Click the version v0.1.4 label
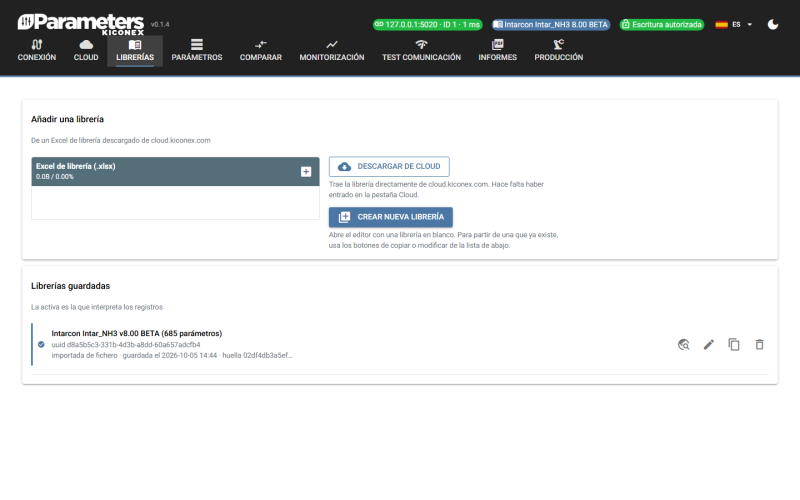Image resolution: width=800 pixels, height=500 pixels. pos(160,24)
